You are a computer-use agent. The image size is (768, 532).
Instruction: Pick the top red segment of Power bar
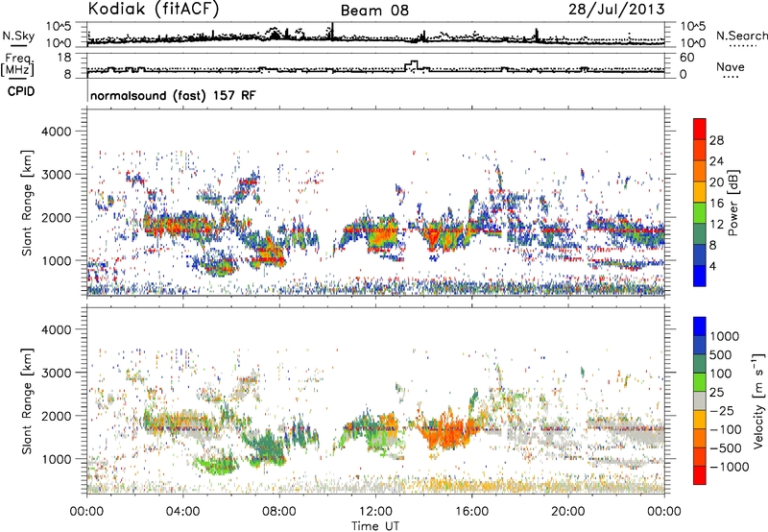tap(700, 129)
